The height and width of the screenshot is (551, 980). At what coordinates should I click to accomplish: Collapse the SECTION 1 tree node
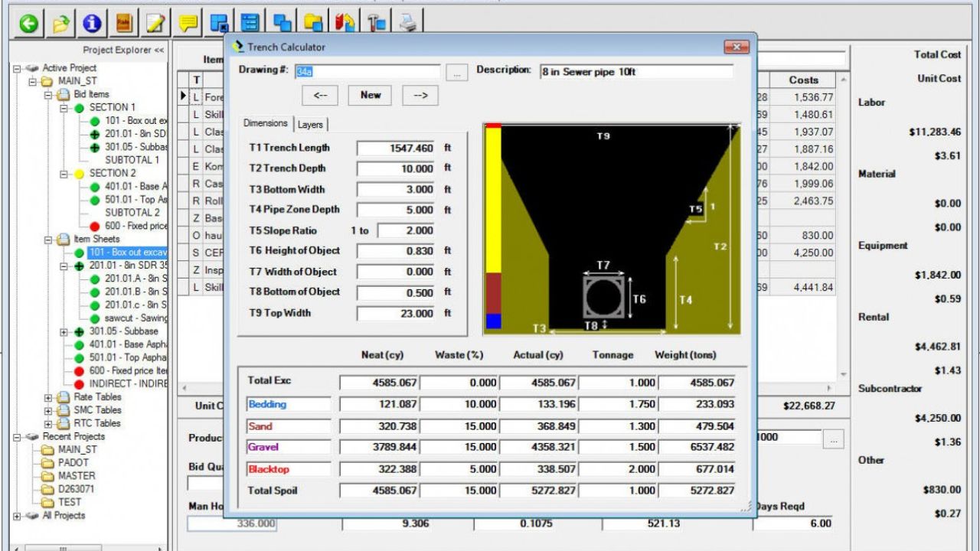[x=63, y=109]
